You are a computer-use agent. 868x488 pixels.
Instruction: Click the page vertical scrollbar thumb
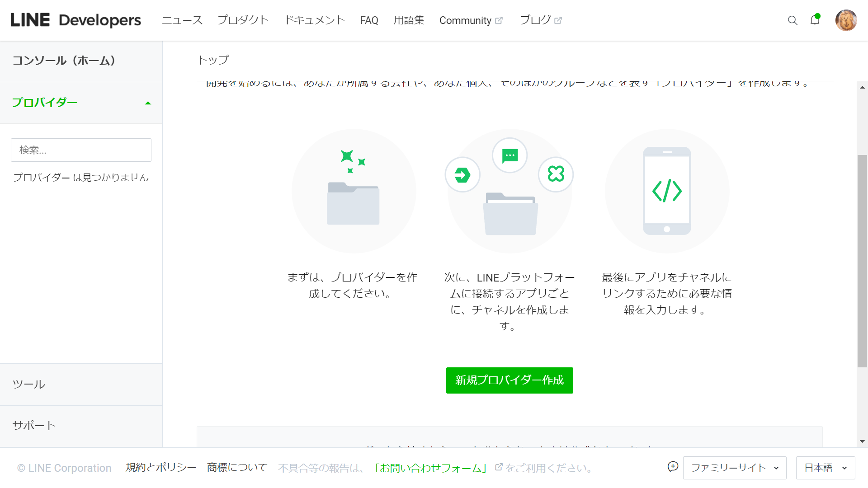862,261
